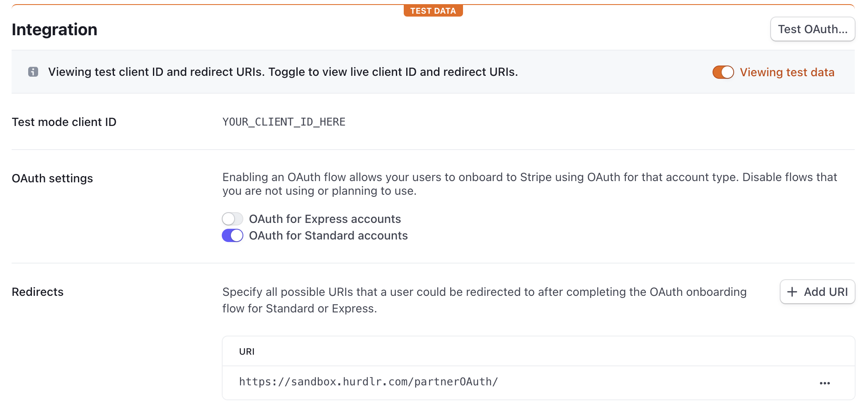Click the sandbox.hurdlr.com redirect URI row

point(538,383)
